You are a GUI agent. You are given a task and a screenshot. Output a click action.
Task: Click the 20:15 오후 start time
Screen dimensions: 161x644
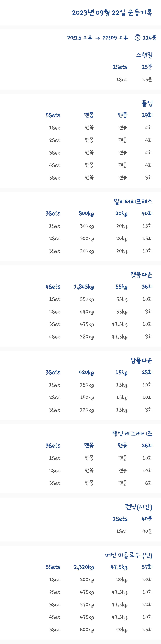point(80,38)
